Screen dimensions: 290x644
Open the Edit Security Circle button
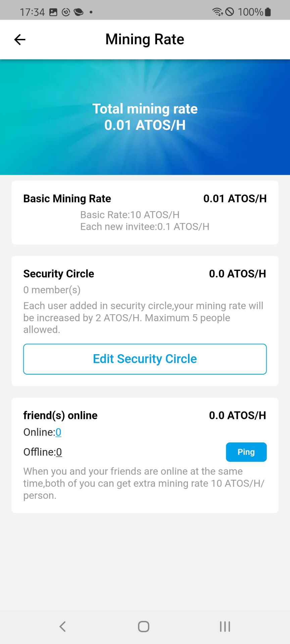click(x=145, y=359)
